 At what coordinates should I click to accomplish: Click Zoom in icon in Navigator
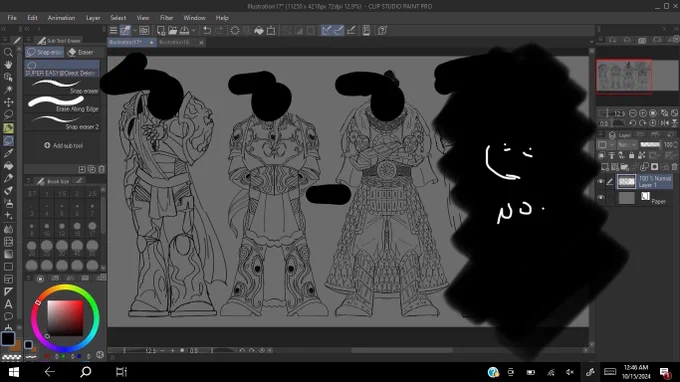(x=643, y=113)
